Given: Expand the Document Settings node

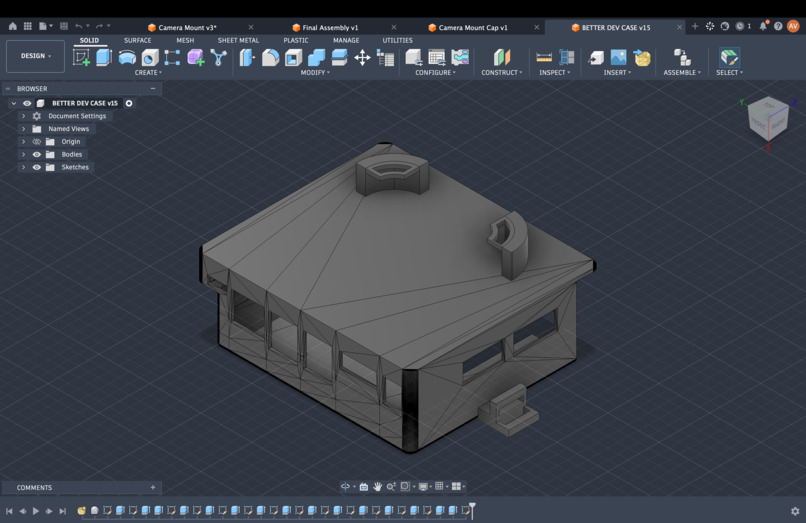Looking at the screenshot, I should (x=23, y=116).
